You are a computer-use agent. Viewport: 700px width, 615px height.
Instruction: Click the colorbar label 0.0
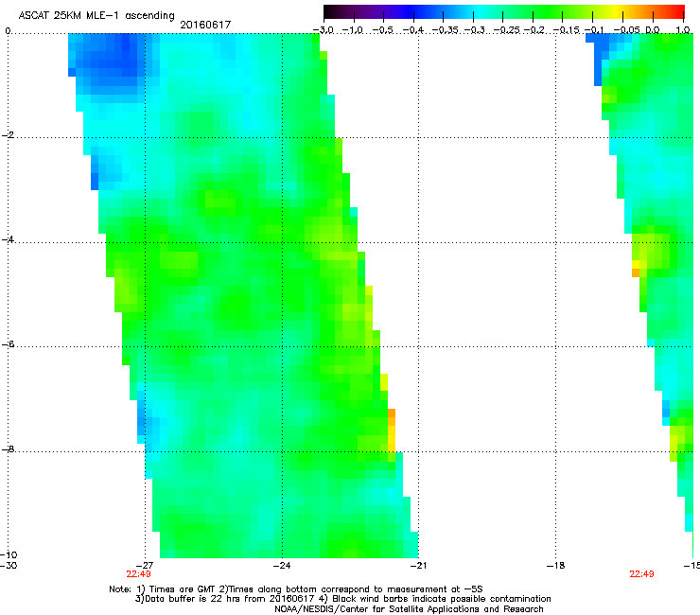point(653,30)
